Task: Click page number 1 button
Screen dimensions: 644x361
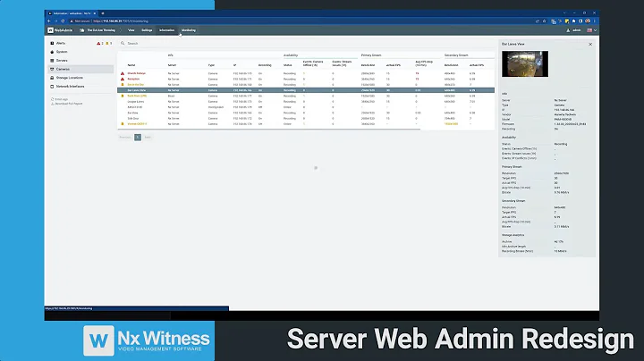Action: tap(138, 137)
